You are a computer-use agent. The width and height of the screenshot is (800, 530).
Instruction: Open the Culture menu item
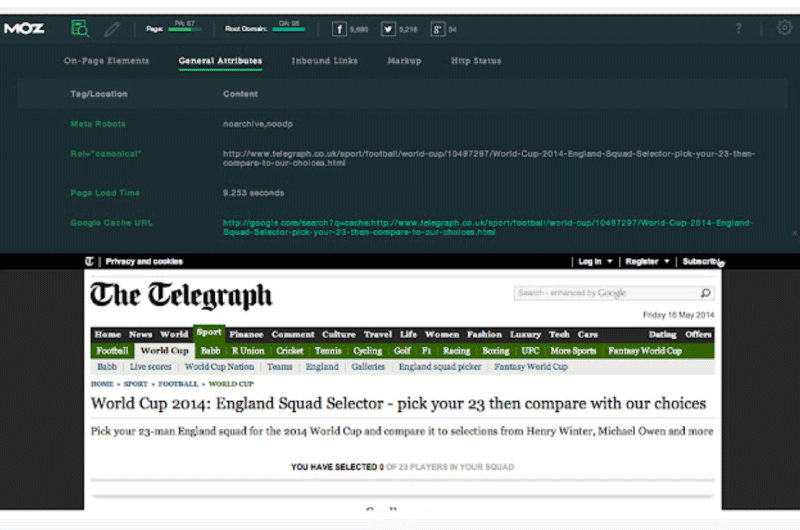(x=339, y=335)
